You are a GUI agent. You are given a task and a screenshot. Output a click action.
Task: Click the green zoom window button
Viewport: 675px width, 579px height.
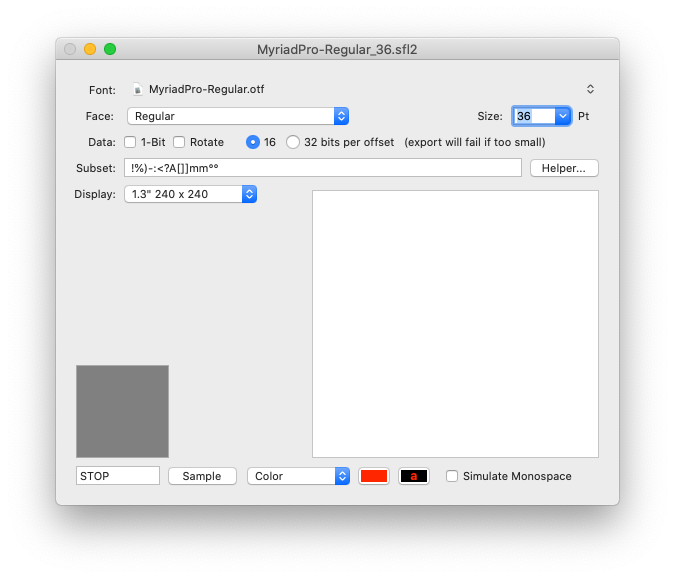pyautogui.click(x=110, y=49)
